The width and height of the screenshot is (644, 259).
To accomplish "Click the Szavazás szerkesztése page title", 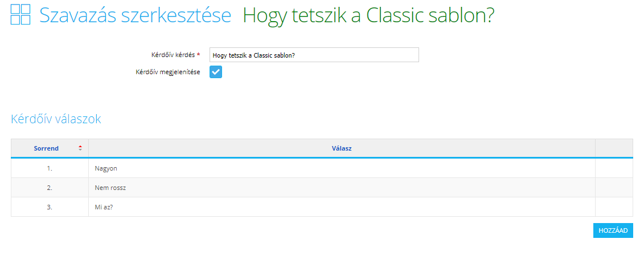I will click(135, 15).
